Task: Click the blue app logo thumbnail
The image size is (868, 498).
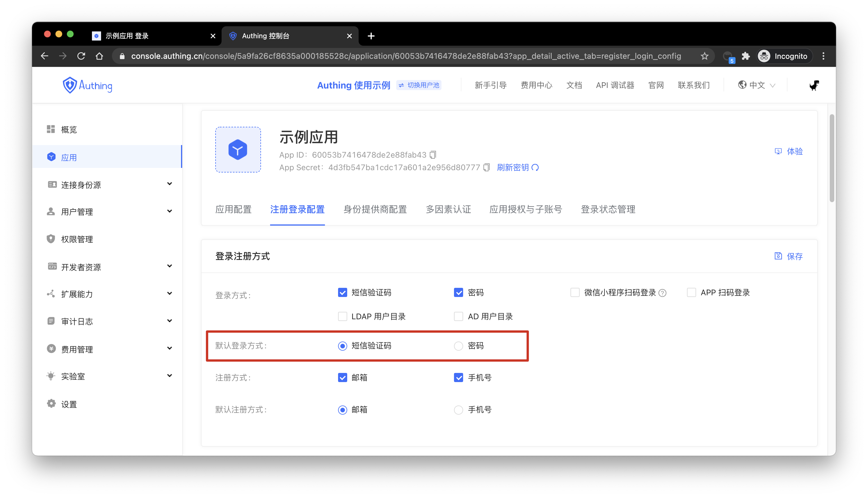Action: pos(238,150)
